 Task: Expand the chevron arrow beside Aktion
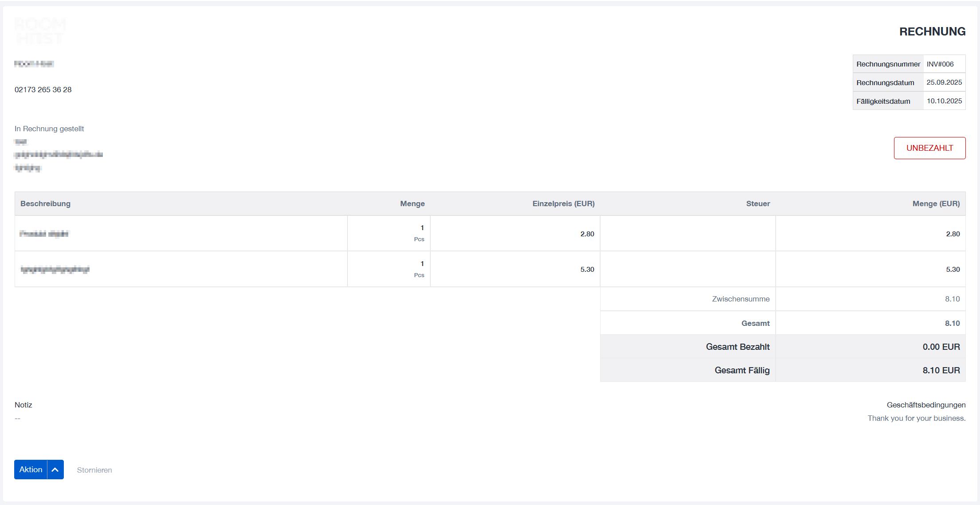tap(55, 470)
